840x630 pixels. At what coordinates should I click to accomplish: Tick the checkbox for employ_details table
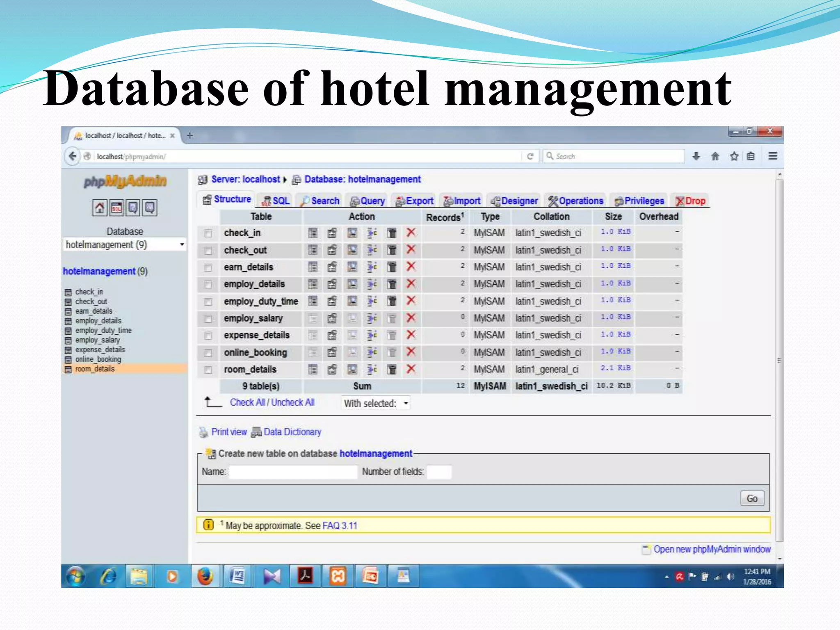coord(208,285)
